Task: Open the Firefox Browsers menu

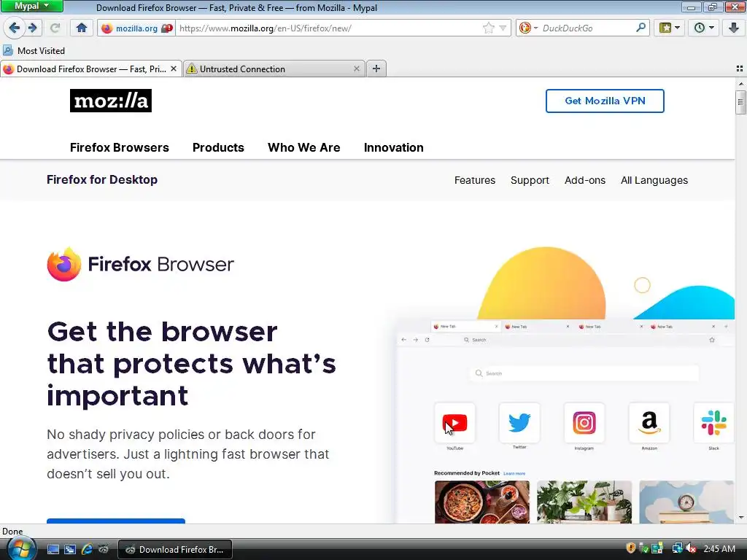Action: click(119, 147)
